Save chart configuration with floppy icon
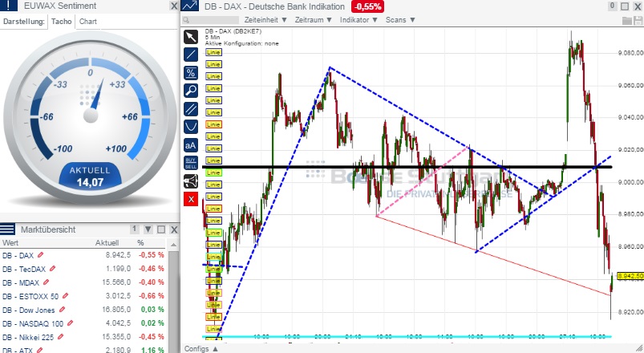This screenshot has height=353, width=644. [x=638, y=20]
